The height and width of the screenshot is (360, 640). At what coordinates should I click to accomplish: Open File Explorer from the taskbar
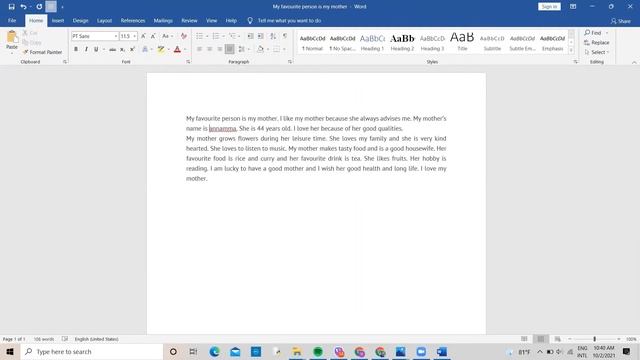tap(297, 351)
